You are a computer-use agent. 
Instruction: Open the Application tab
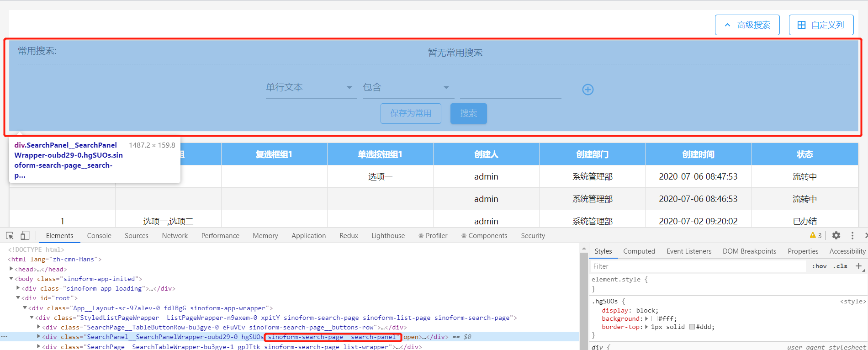(309, 236)
